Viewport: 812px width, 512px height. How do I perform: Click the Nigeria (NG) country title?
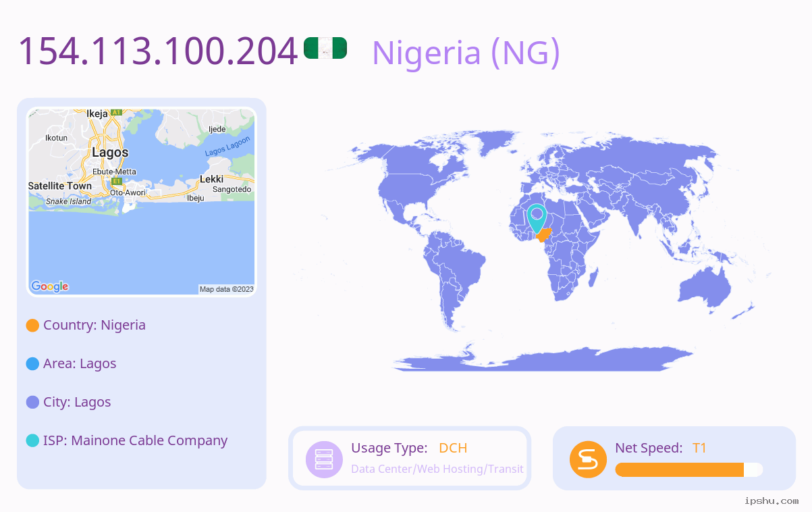click(x=466, y=52)
